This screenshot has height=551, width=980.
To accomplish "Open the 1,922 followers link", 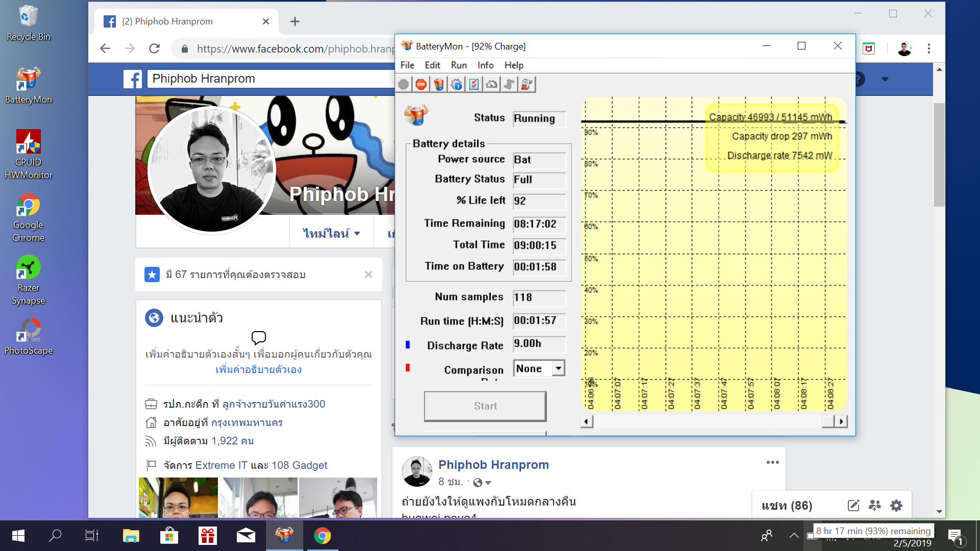I will click(233, 441).
